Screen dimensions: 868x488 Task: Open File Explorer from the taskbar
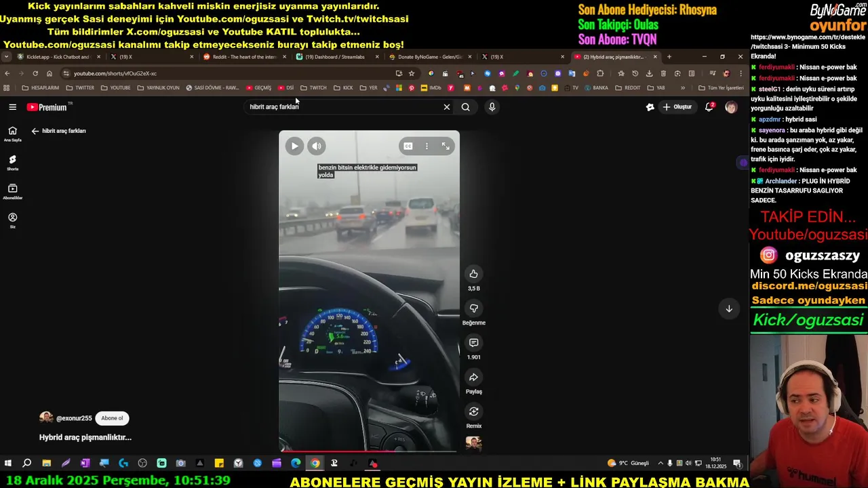pos(46,464)
